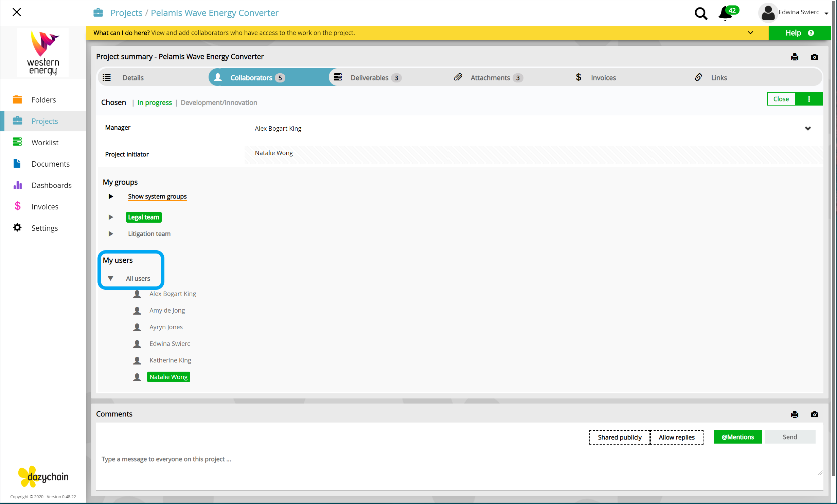Toggle collaborator Ayryn Jones
Image resolution: width=837 pixels, height=504 pixels.
(166, 327)
